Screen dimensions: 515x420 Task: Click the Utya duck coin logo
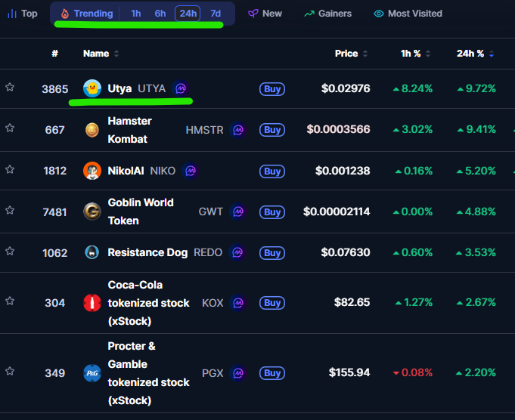coord(92,88)
